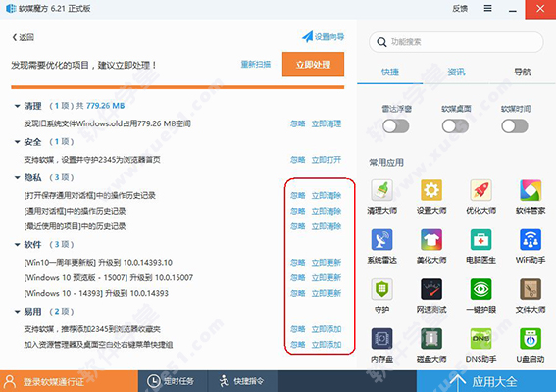The height and width of the screenshot is (392, 556).
Task: Open WiFi助手 icon
Action: [531, 240]
